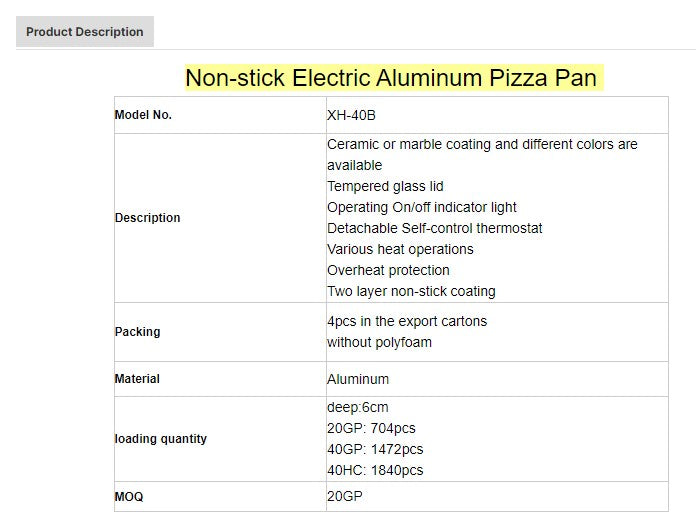Click the loading quantity row label
The height and width of the screenshot is (531, 696).
161,439
